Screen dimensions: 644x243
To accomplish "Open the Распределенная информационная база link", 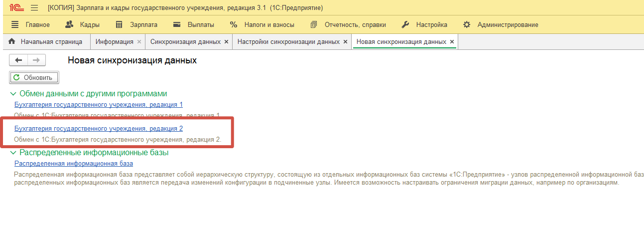I will [x=74, y=163].
